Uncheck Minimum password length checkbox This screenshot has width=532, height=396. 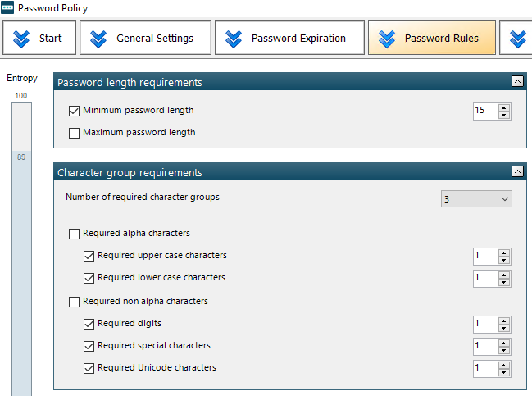tap(74, 111)
